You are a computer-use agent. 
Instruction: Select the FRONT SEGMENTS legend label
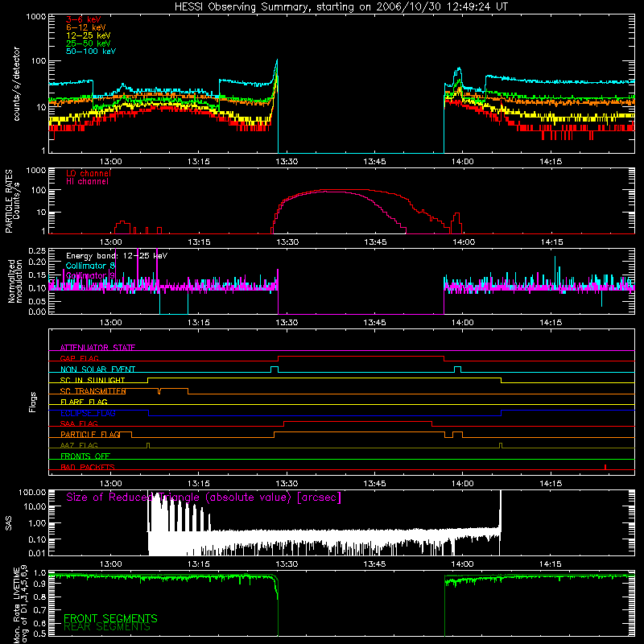point(110,618)
